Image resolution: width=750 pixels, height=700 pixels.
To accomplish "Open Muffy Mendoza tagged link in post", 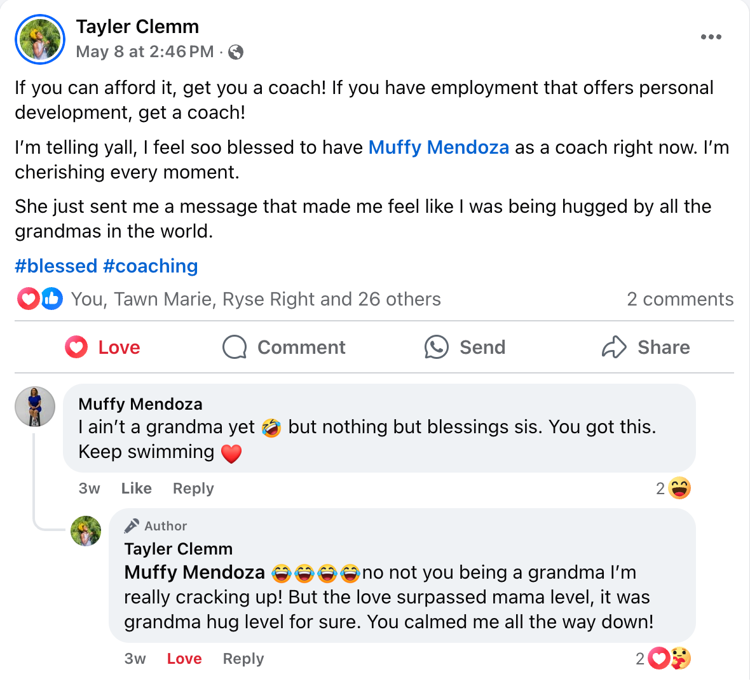I will coord(439,147).
